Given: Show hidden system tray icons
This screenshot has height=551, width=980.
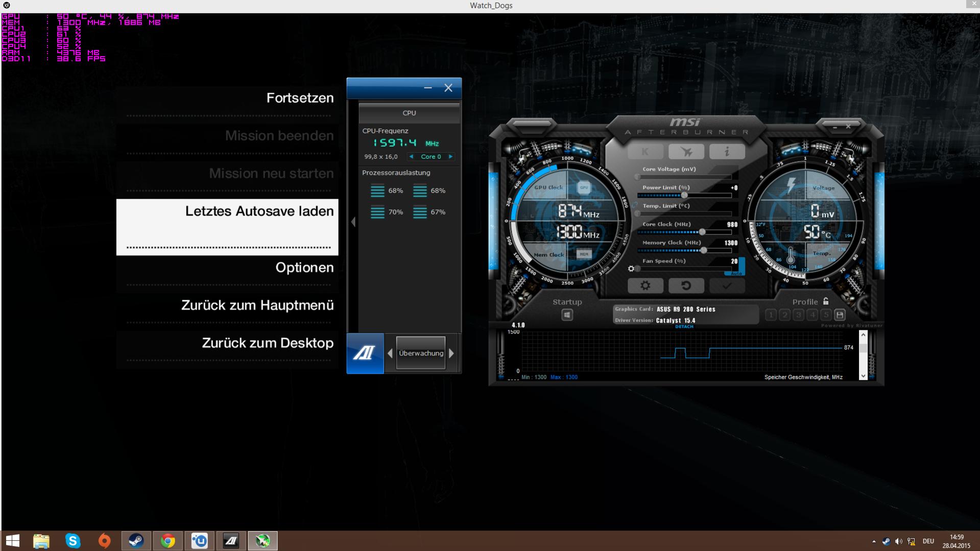Looking at the screenshot, I should click(874, 541).
